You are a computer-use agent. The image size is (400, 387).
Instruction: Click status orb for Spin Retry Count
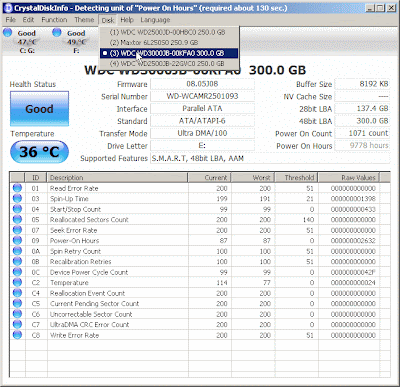click(17, 251)
